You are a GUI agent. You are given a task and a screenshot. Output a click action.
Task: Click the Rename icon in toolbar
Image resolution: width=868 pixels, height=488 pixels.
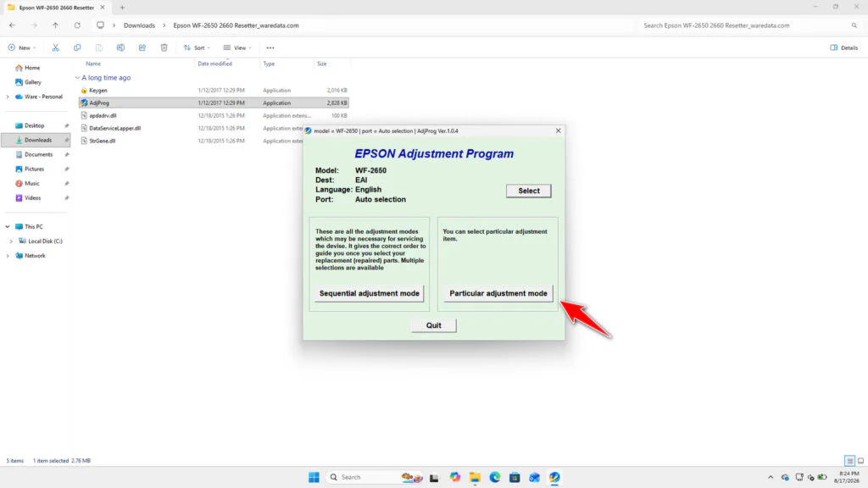(120, 47)
